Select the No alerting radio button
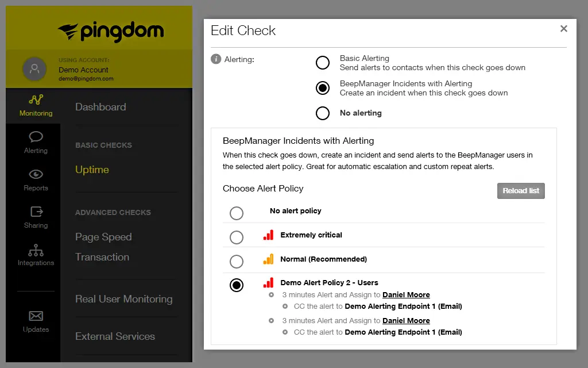Screen dimensions: 588x368 (x=323, y=113)
